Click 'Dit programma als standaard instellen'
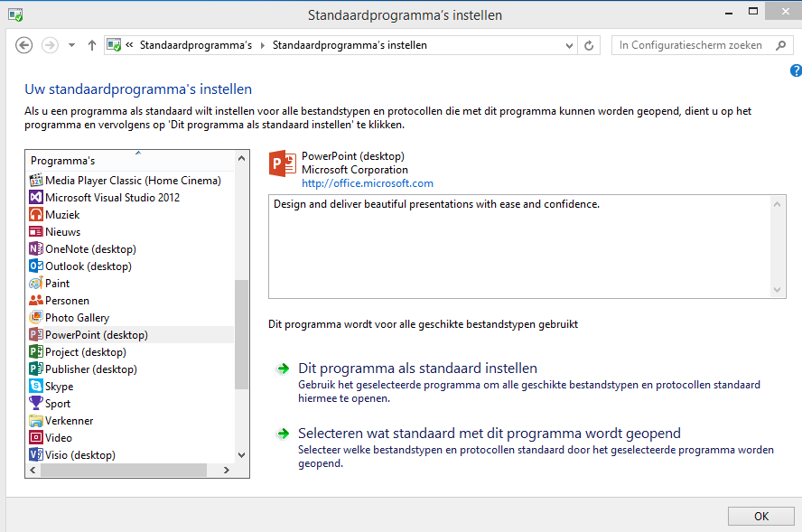 coord(417,369)
